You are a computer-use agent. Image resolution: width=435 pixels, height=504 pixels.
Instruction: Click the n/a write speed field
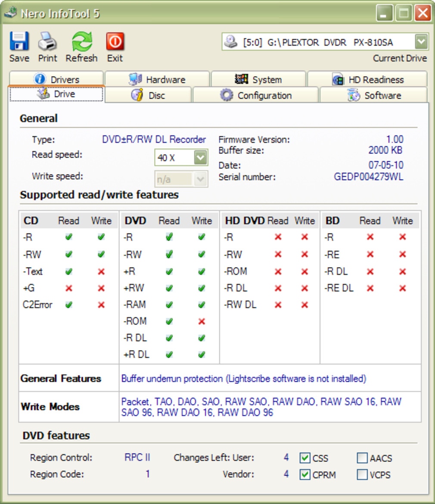[x=174, y=179]
